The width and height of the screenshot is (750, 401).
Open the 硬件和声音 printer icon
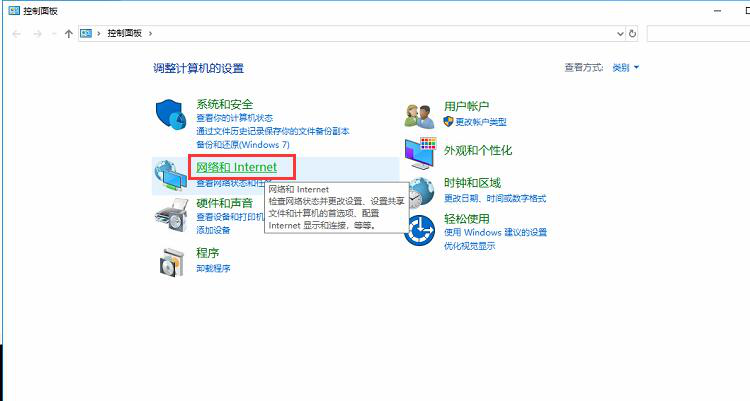(171, 215)
